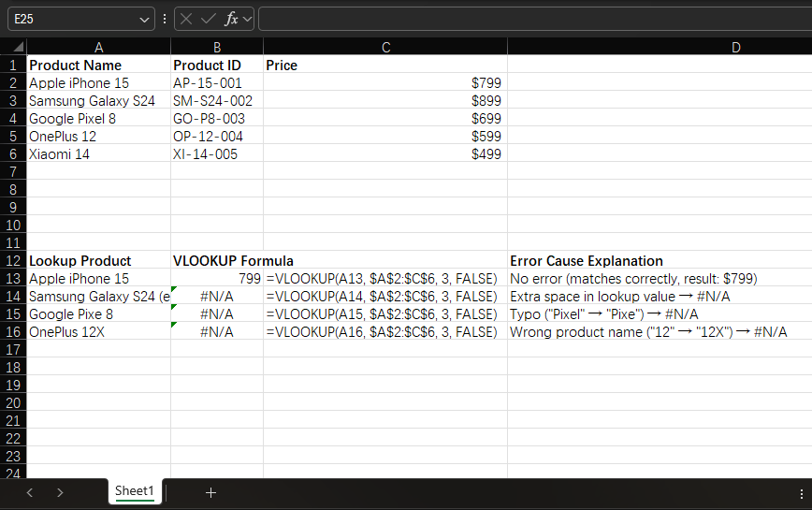Click the Product Name header cell
Screen dimensions: 812x510
click(x=98, y=66)
